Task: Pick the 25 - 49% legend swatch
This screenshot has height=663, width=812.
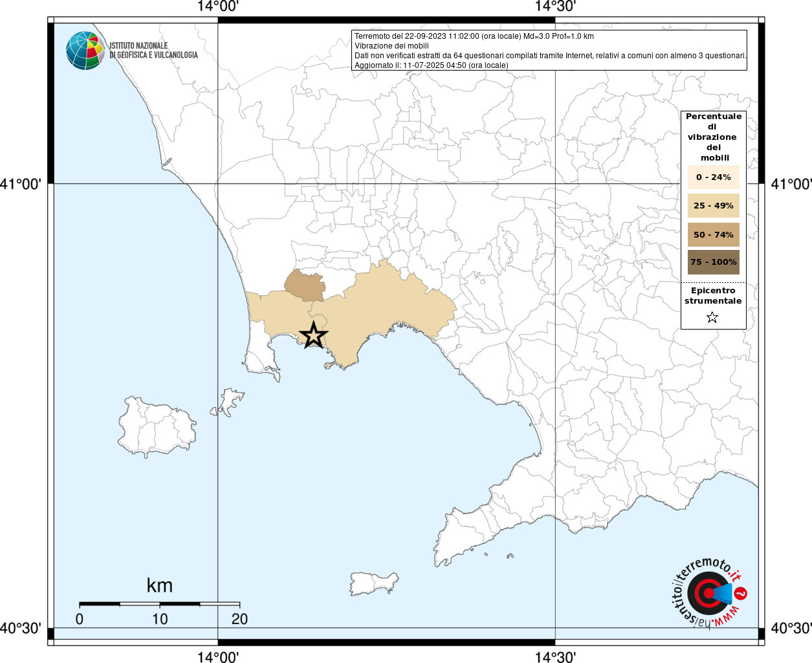Action: [x=713, y=206]
